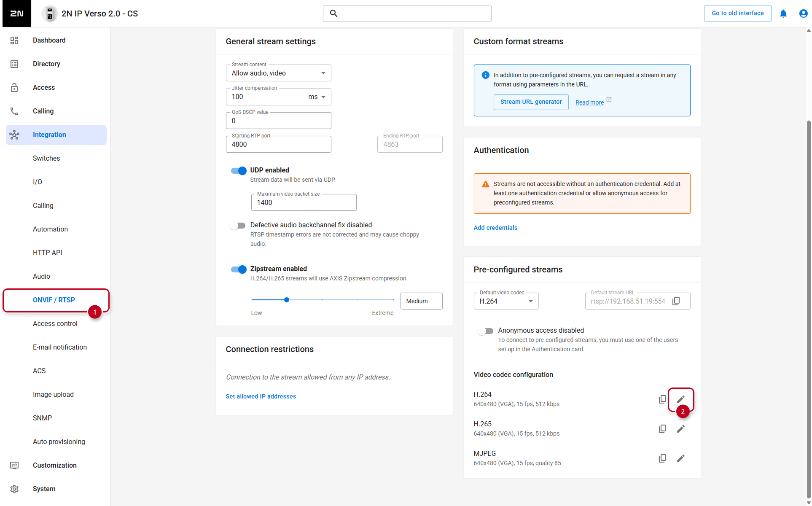Open the Default video codec dropdown
Image resolution: width=812 pixels, height=506 pixels.
(506, 301)
